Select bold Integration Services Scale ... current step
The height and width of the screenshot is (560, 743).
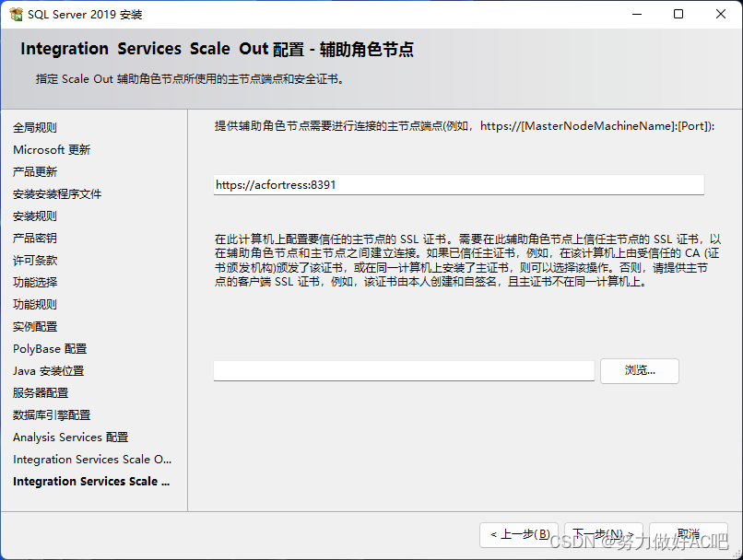point(91,482)
